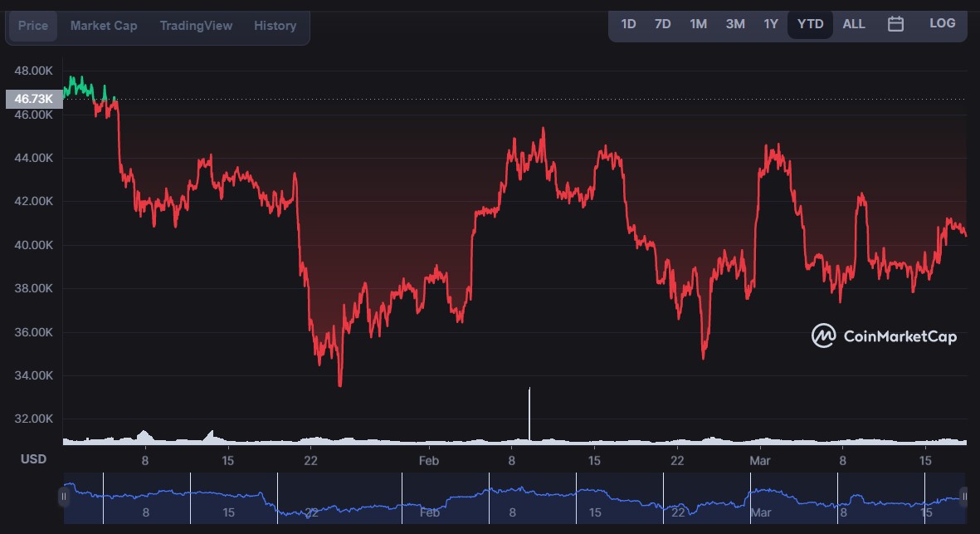Select the 1M time range

coord(698,24)
